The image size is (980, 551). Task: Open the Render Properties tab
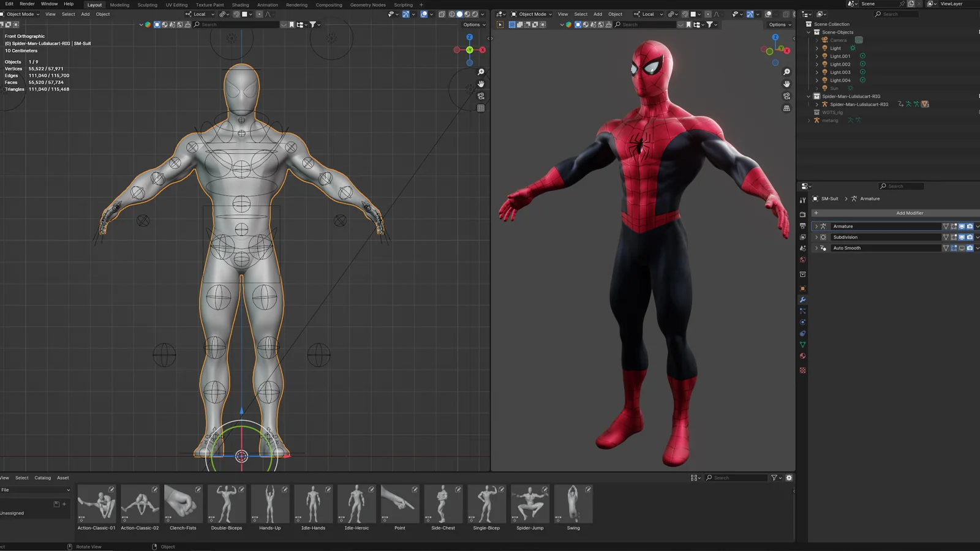802,213
